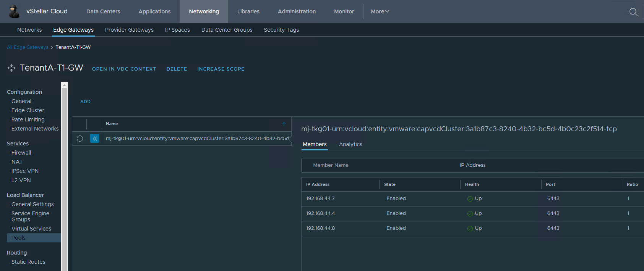
Task: Click the Up health icon for 192.168.44.4
Action: [470, 214]
